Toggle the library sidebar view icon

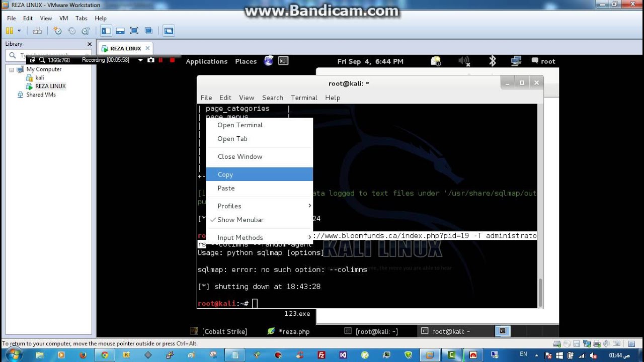pyautogui.click(x=106, y=31)
